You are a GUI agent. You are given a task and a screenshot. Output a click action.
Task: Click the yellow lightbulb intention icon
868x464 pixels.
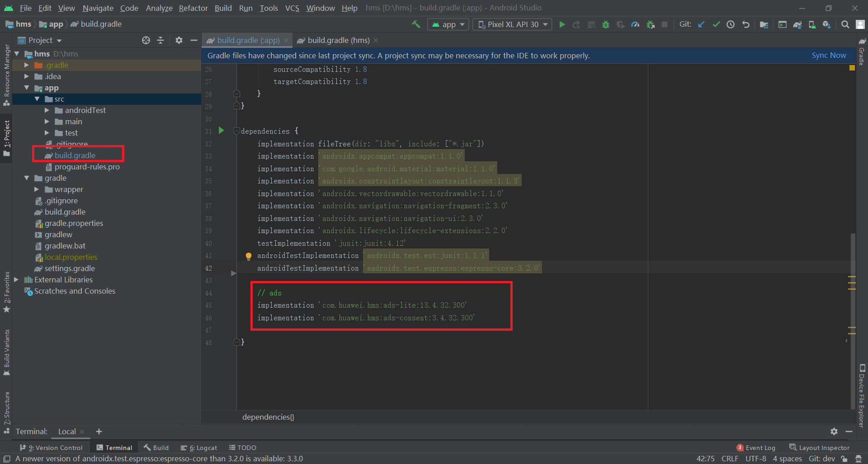tap(248, 256)
